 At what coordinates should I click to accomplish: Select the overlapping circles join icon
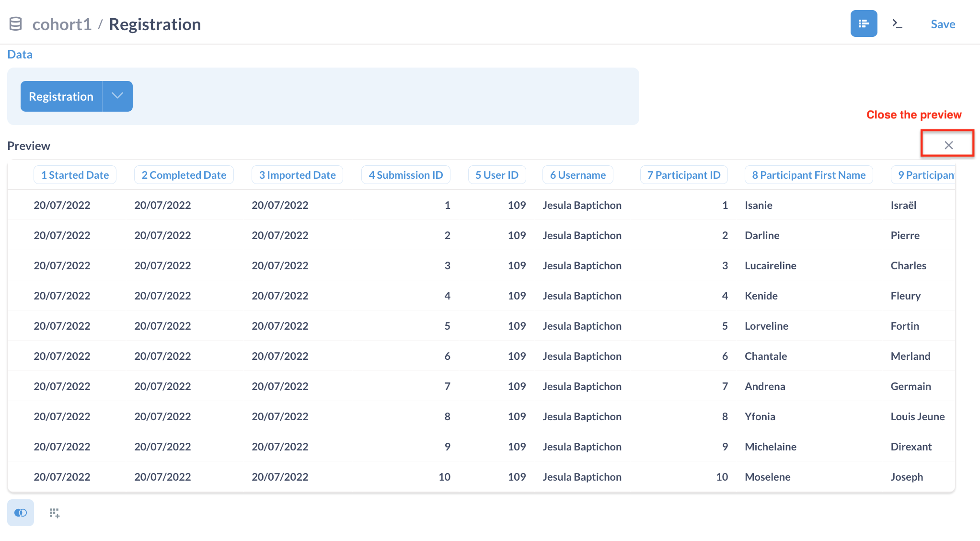[21, 513]
